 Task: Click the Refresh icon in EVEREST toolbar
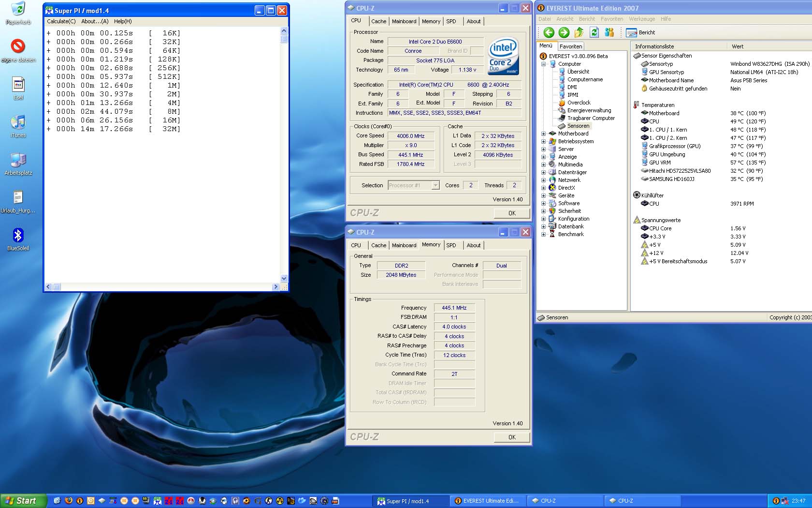594,32
